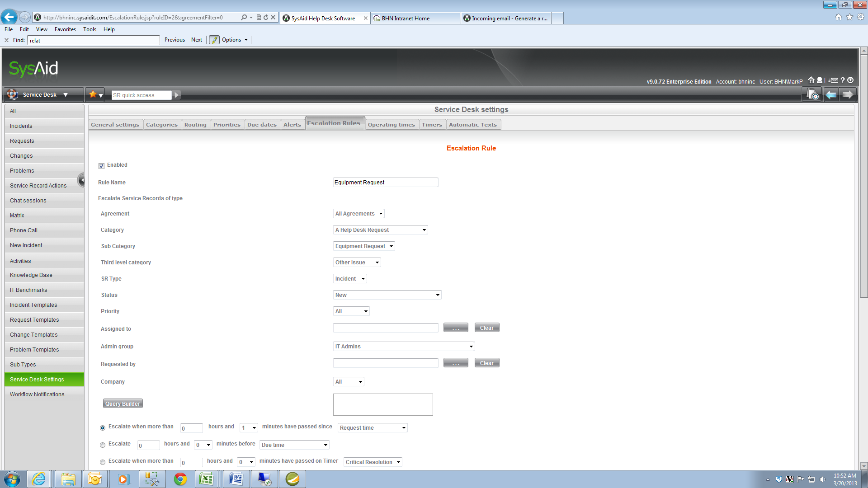Open Knowledge Base in sidebar
The image size is (868, 488).
pyautogui.click(x=44, y=275)
